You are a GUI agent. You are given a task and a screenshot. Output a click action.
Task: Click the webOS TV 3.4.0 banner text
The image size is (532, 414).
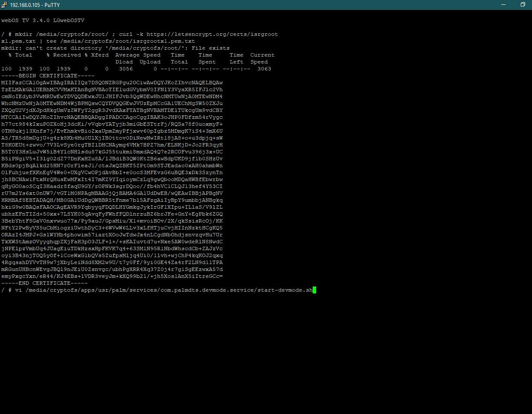click(x=43, y=20)
